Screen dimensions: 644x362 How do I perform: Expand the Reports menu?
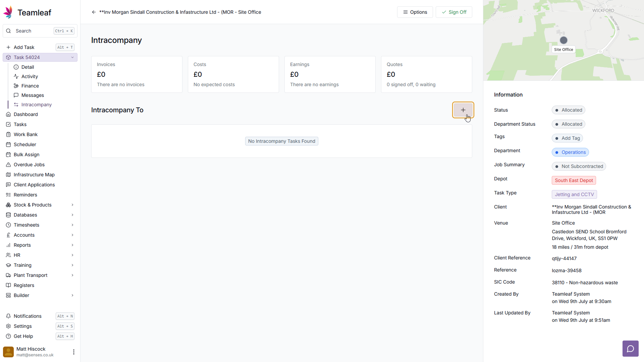tap(72, 245)
